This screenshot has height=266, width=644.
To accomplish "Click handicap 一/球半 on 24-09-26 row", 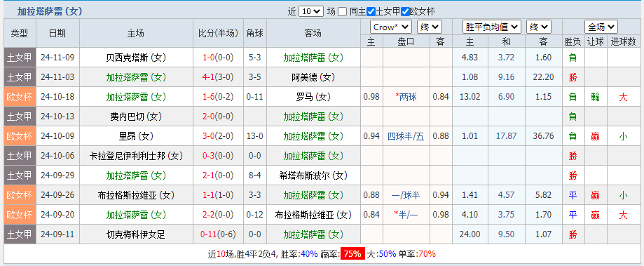I will click(406, 195).
